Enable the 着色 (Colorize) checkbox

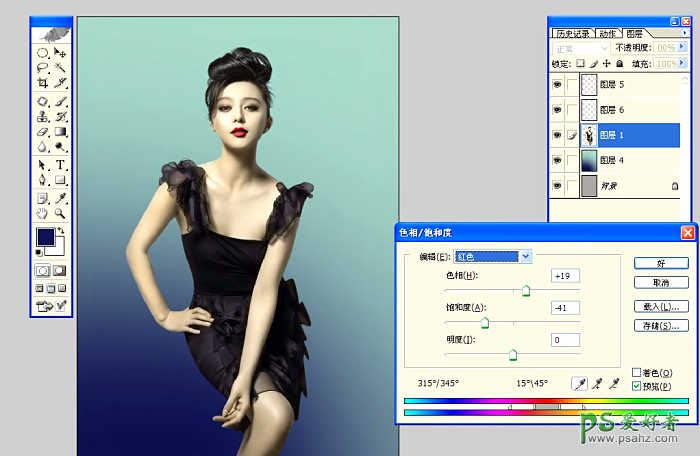(637, 372)
